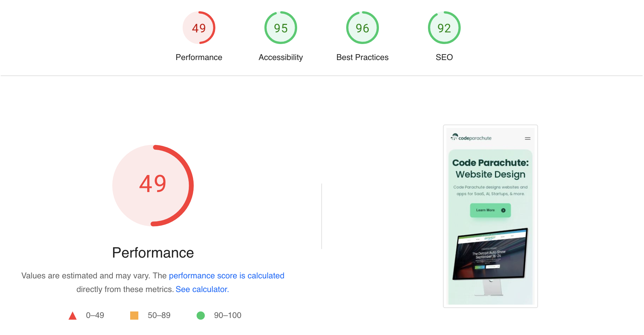644x335 pixels.
Task: Click the green circle 90–100 legend icon
Action: [x=201, y=316]
